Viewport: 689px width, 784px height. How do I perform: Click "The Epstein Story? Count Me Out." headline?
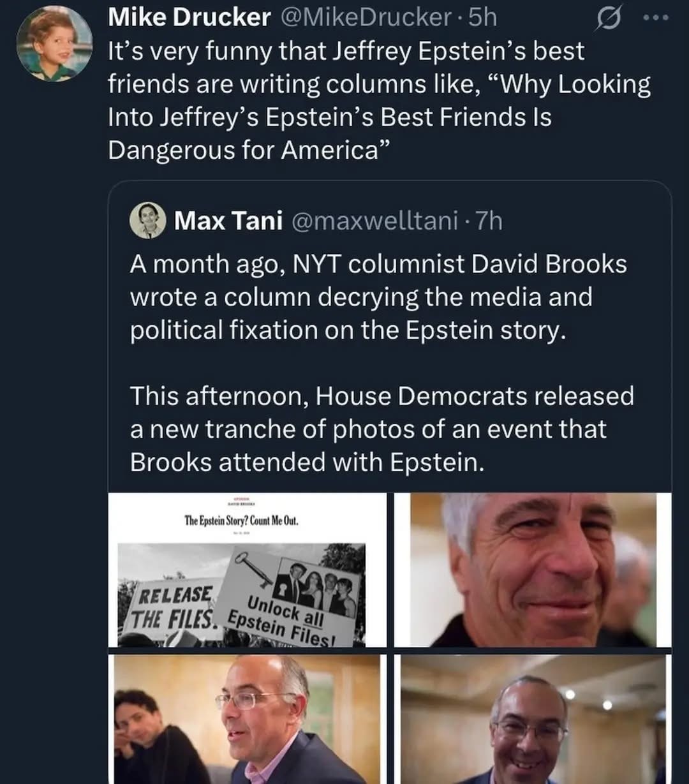[x=241, y=521]
